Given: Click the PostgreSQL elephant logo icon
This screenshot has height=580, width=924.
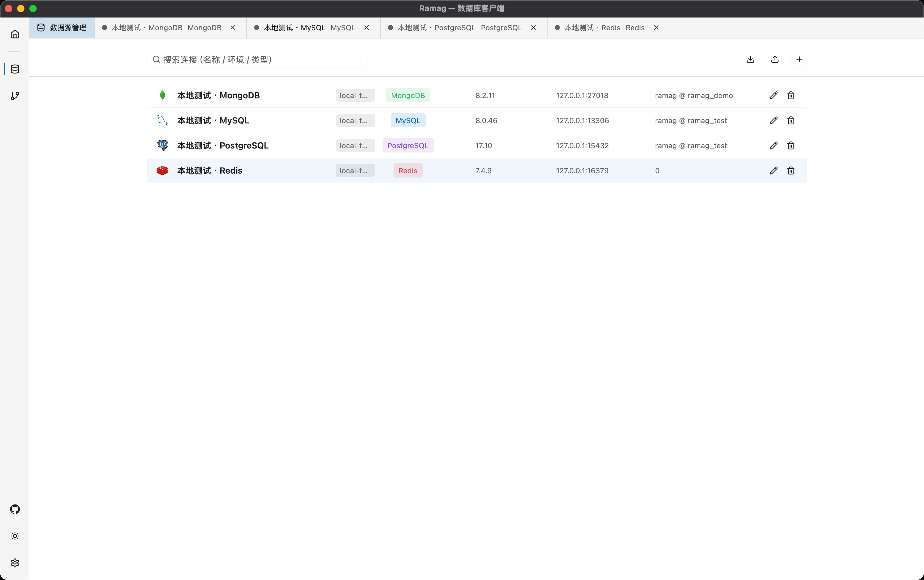Looking at the screenshot, I should click(x=162, y=145).
